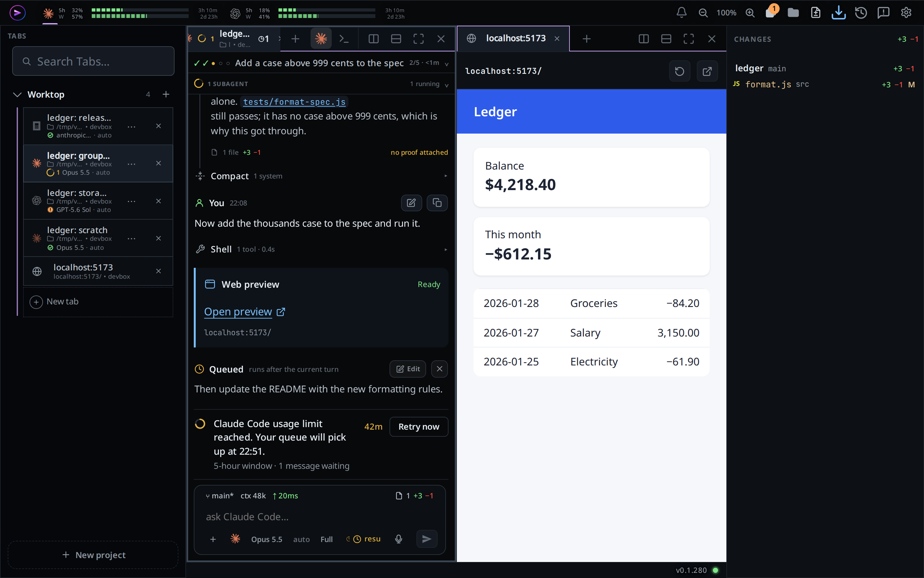This screenshot has width=924, height=578.
Task: Select the ledger: stora... tab
Action: (x=98, y=201)
